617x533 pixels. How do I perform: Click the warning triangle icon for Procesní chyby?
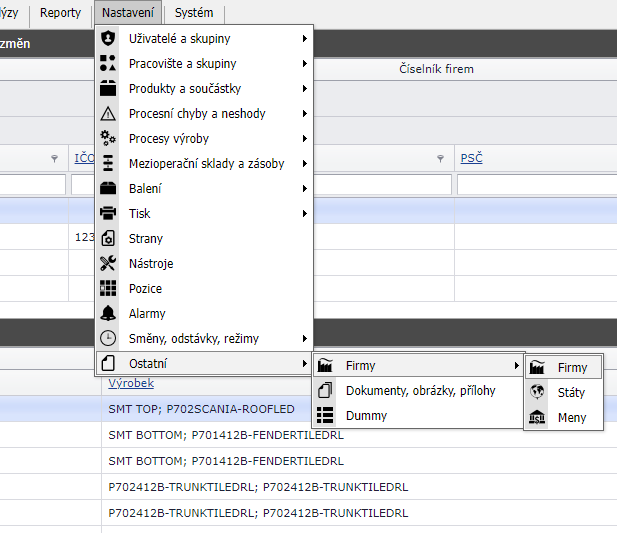pyautogui.click(x=108, y=114)
